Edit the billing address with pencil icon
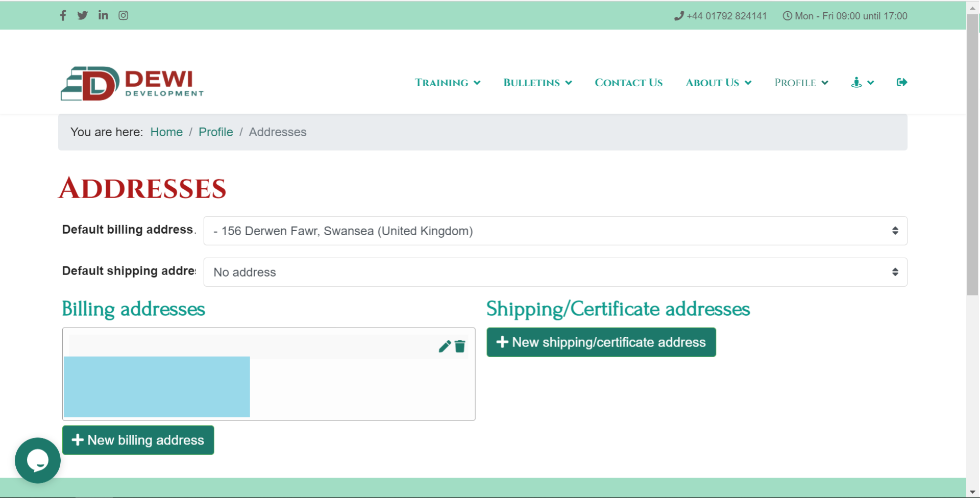 pyautogui.click(x=444, y=346)
